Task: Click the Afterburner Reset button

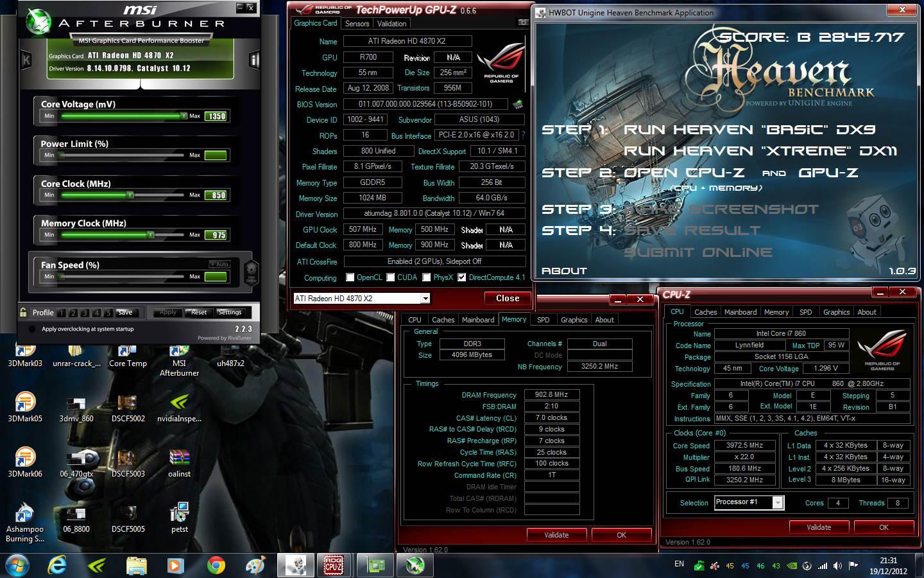Action: click(x=199, y=312)
